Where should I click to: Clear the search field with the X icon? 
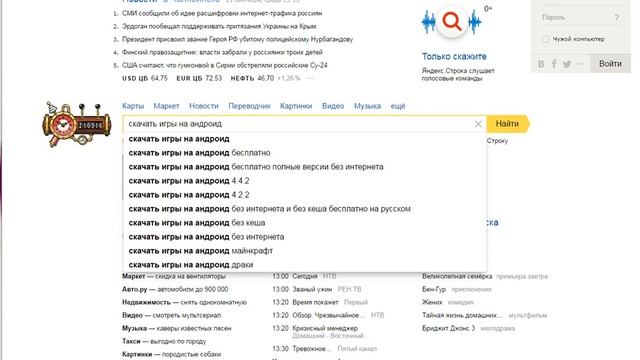point(478,124)
